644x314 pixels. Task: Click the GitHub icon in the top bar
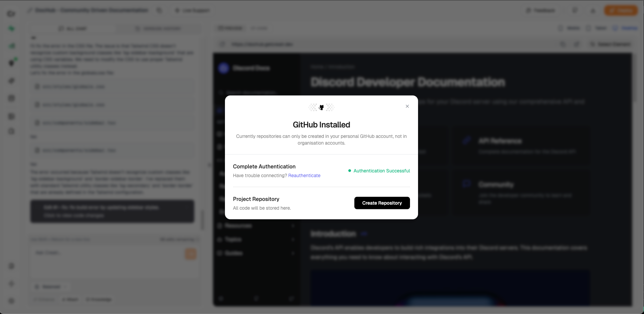[575, 10]
